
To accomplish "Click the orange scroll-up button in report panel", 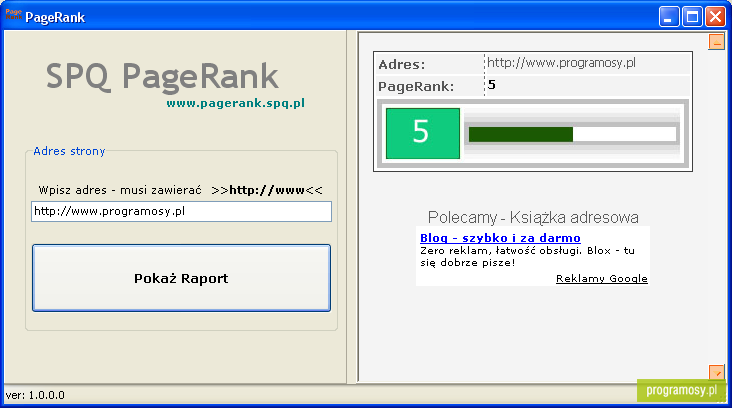I will coord(716,42).
